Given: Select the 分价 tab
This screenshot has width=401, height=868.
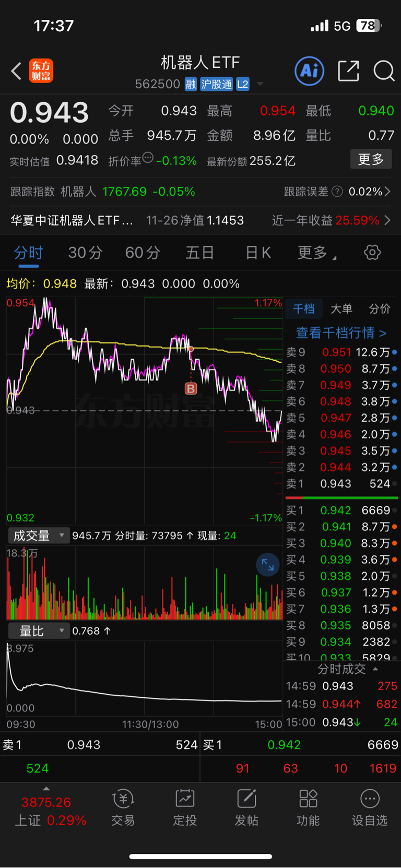Looking at the screenshot, I should [x=380, y=309].
